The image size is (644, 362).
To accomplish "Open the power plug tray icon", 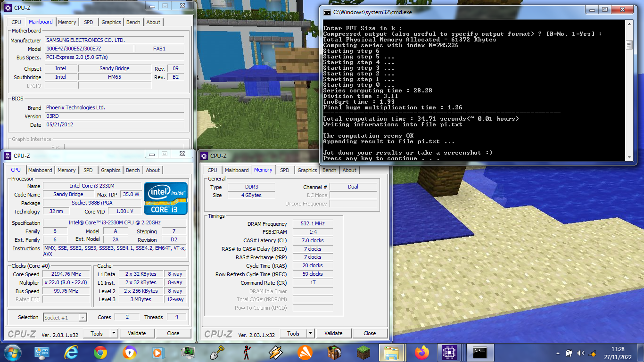I will pos(569,353).
